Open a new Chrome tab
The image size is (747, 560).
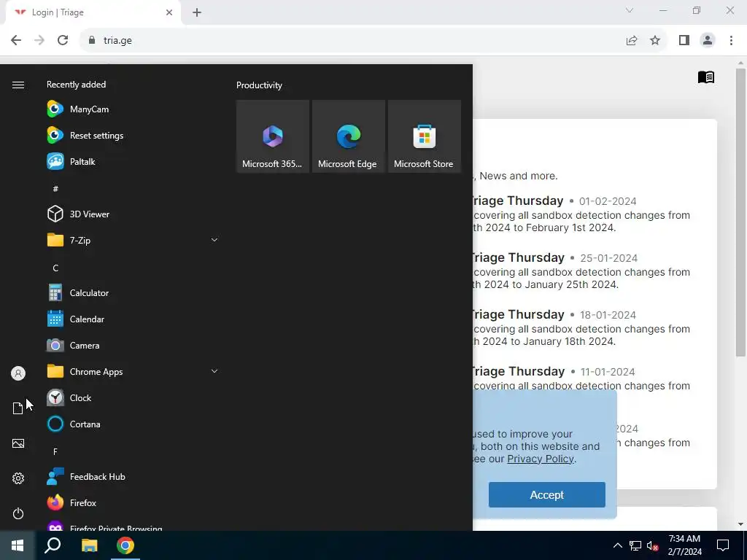tap(197, 12)
